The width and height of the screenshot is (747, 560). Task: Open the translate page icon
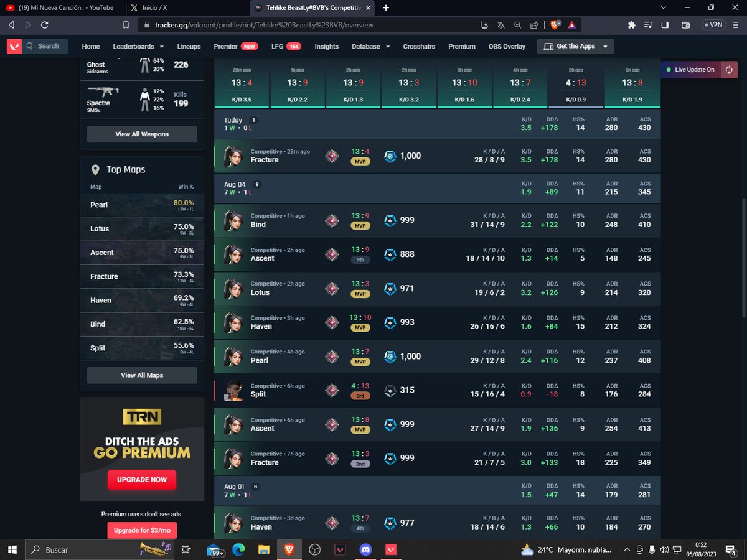tap(501, 26)
